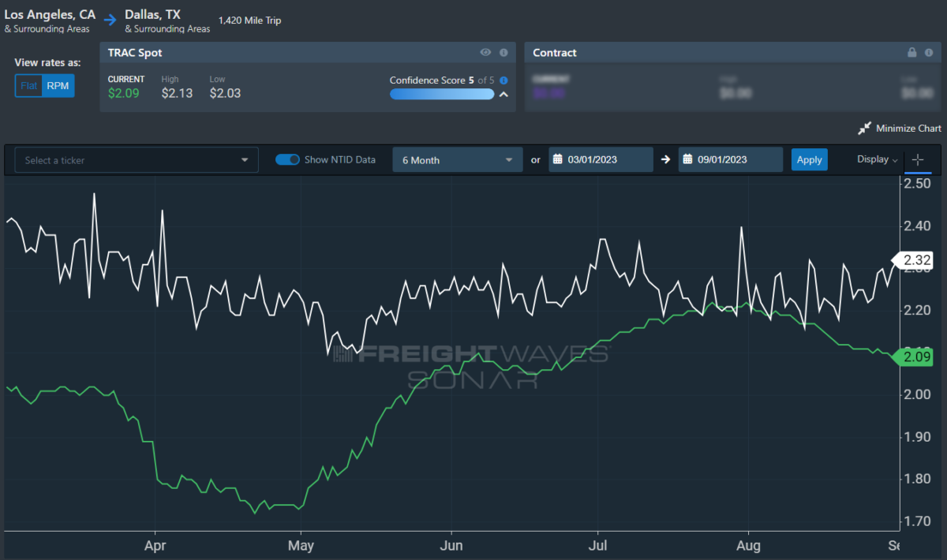Viewport: 947px width, 560px height.
Task: Click TRAC Spot info icon
Action: click(x=503, y=53)
